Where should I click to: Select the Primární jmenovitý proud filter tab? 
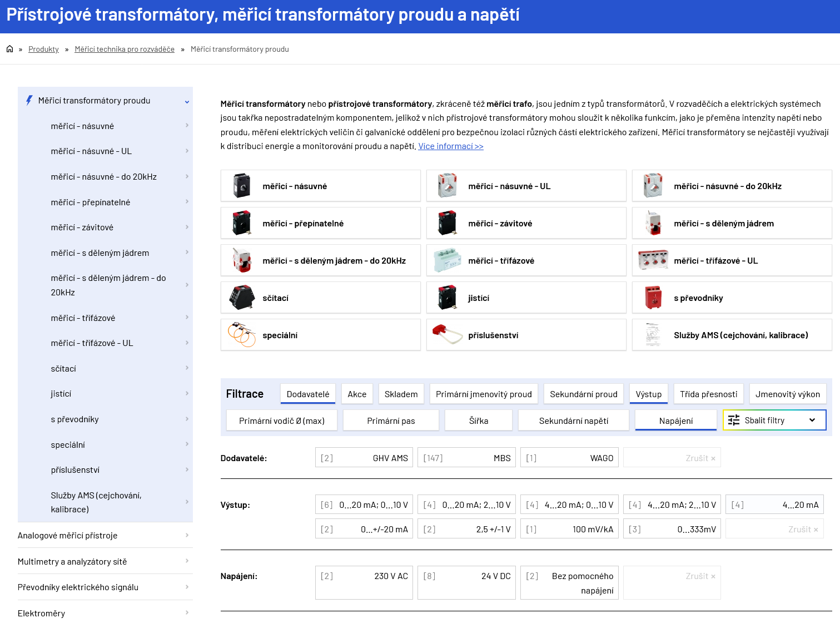tap(484, 394)
